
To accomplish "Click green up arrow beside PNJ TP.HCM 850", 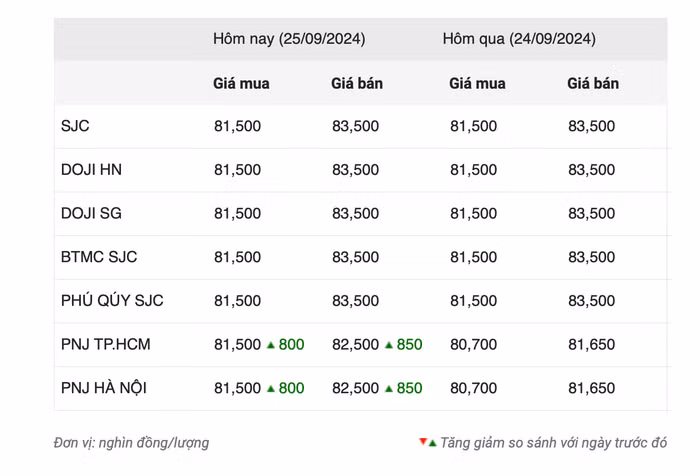I will click(388, 345).
